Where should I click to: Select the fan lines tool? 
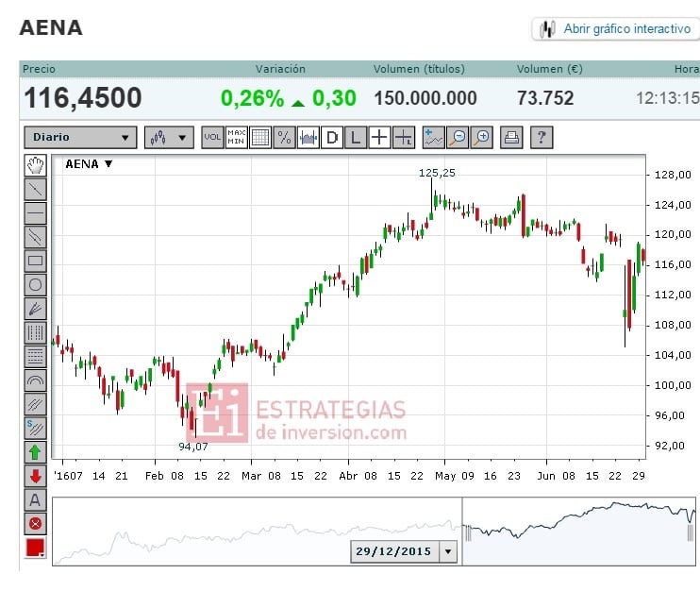pyautogui.click(x=35, y=308)
